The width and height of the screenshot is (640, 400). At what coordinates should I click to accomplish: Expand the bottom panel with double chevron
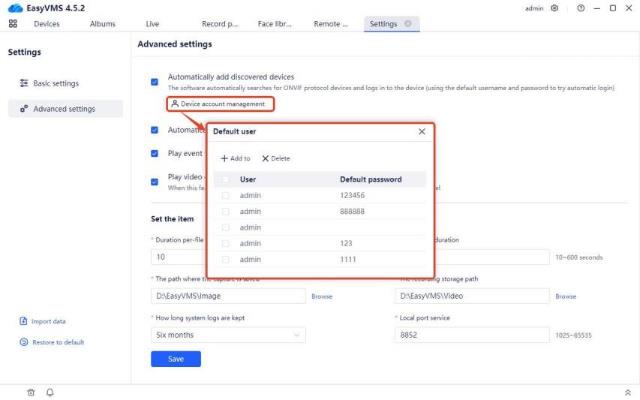coord(627,392)
